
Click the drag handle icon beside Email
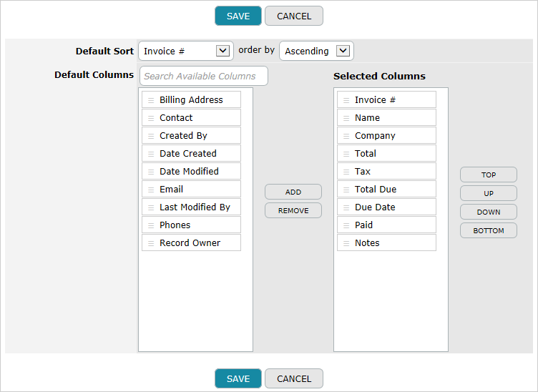pos(151,190)
